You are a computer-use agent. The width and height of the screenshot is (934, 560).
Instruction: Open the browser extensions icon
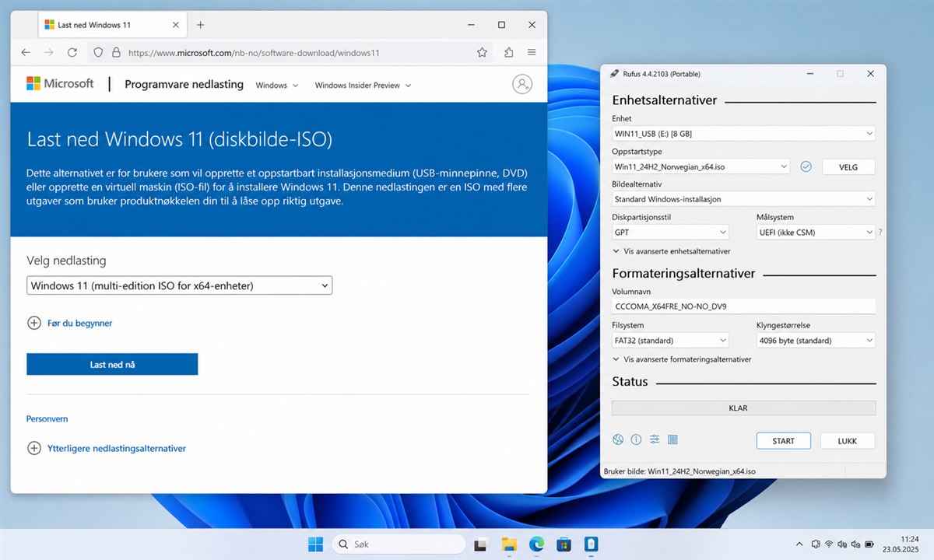509,53
